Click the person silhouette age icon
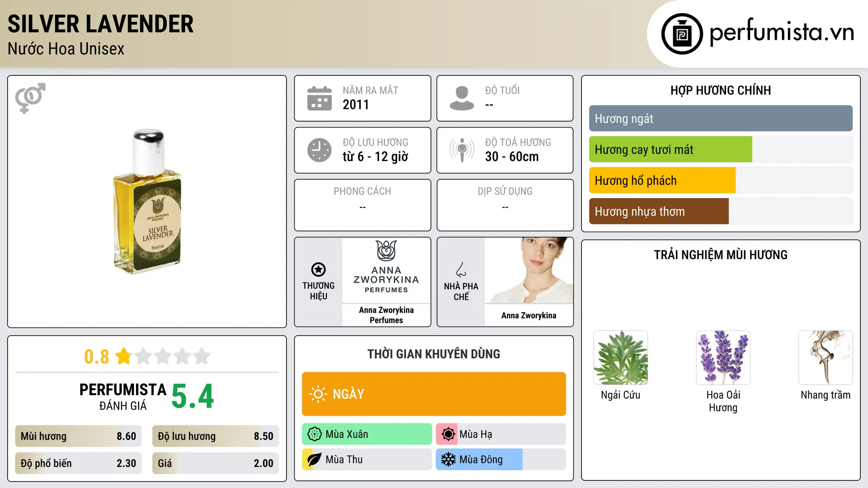The image size is (868, 488). [462, 98]
